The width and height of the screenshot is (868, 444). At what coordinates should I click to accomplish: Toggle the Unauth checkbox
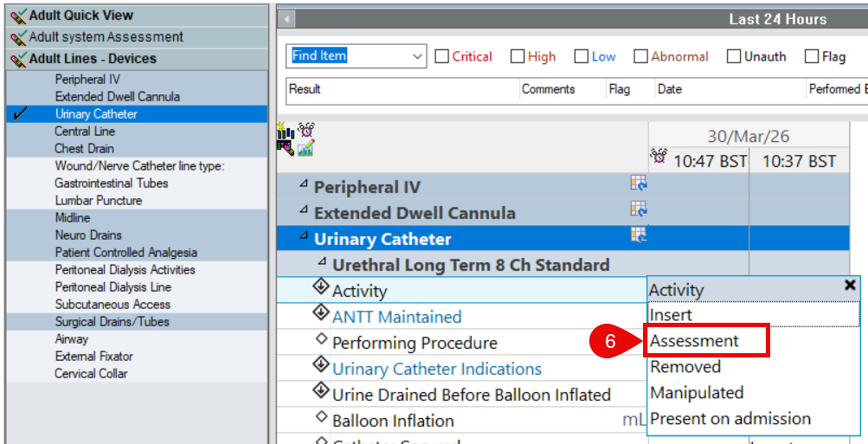coord(734,57)
